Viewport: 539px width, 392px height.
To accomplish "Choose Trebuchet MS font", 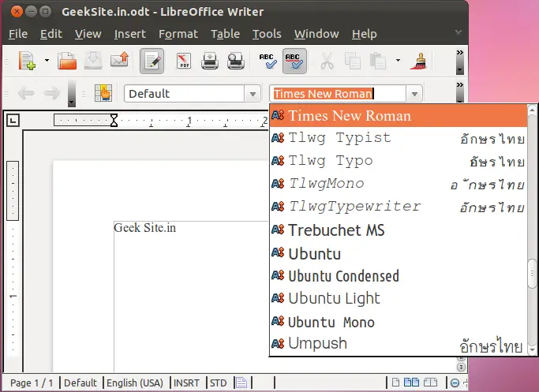I will (x=399, y=230).
